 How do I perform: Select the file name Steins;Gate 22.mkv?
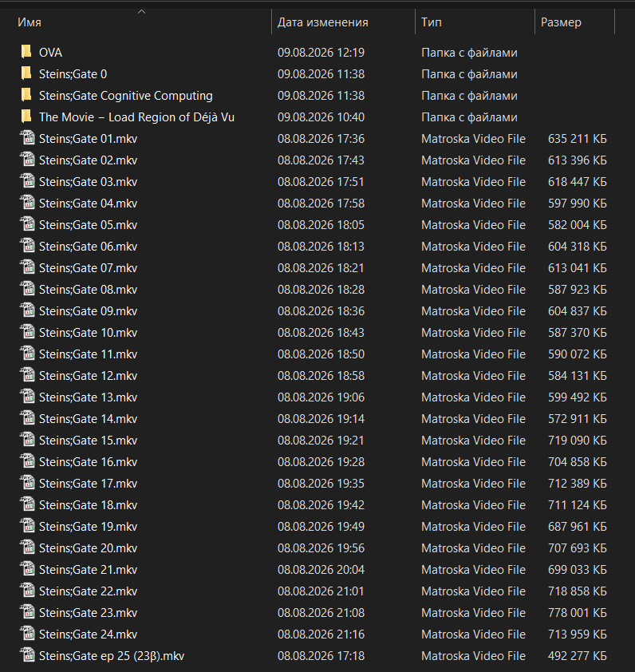point(88,591)
